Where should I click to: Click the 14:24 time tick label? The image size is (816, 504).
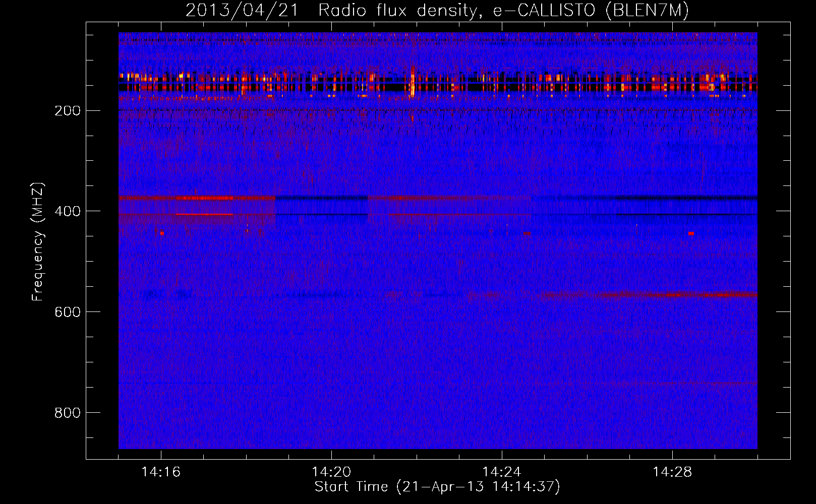click(x=502, y=472)
